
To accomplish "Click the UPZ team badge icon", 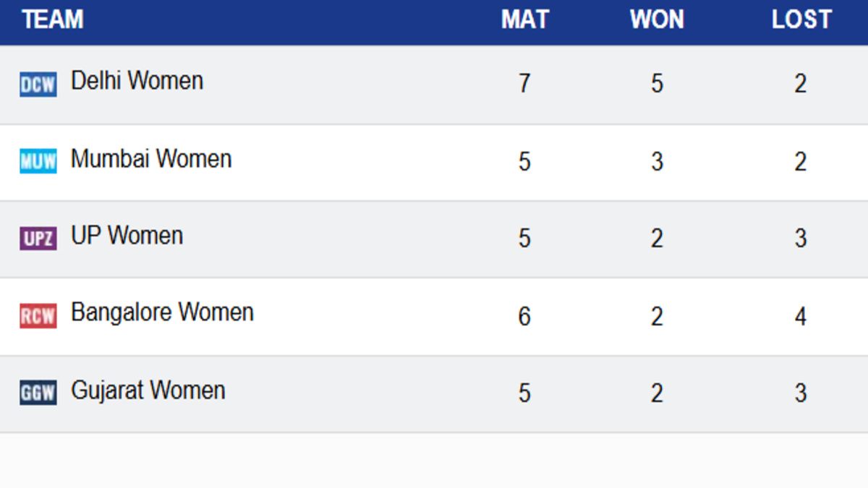I will click(38, 238).
